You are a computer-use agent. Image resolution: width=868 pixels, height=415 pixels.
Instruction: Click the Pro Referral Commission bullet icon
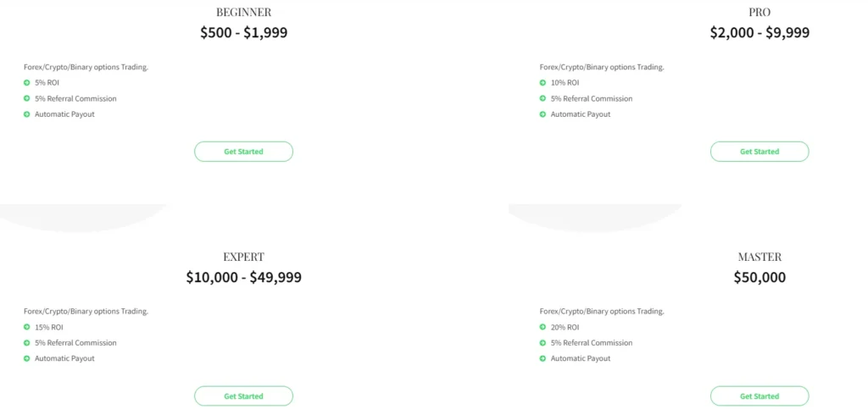click(542, 98)
